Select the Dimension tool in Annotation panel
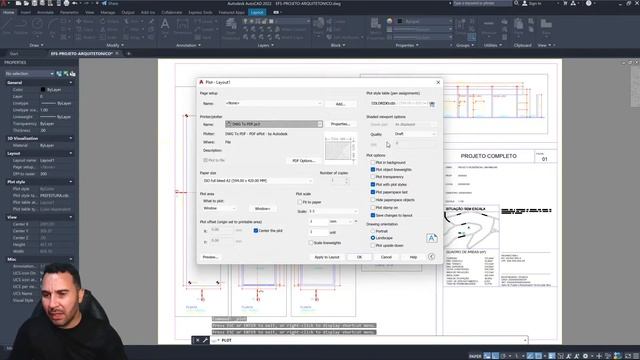 coord(182,26)
